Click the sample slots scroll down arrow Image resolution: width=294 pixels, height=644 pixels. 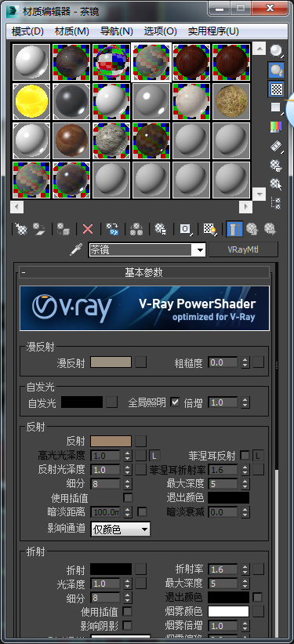pyautogui.click(x=259, y=194)
